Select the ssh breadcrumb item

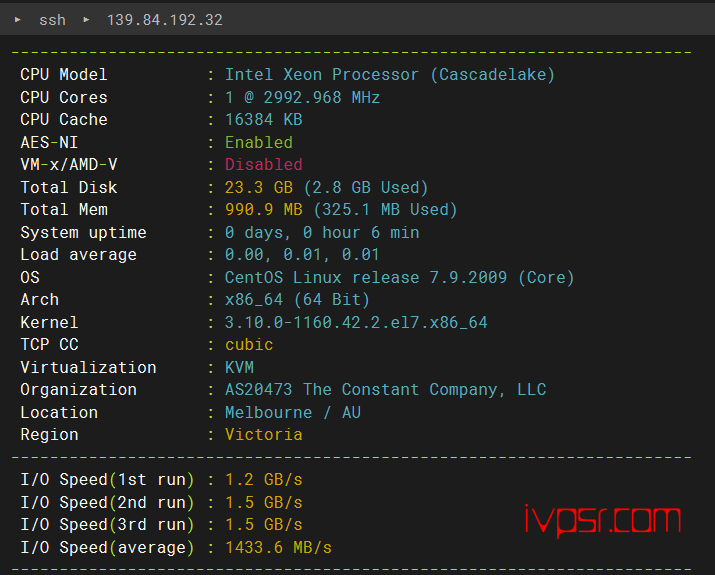[52, 20]
